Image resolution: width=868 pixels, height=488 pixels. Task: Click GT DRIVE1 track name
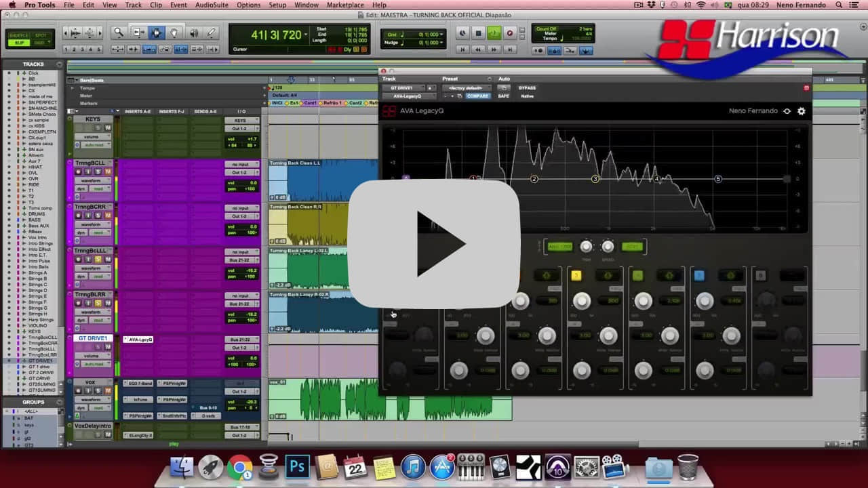(92, 338)
